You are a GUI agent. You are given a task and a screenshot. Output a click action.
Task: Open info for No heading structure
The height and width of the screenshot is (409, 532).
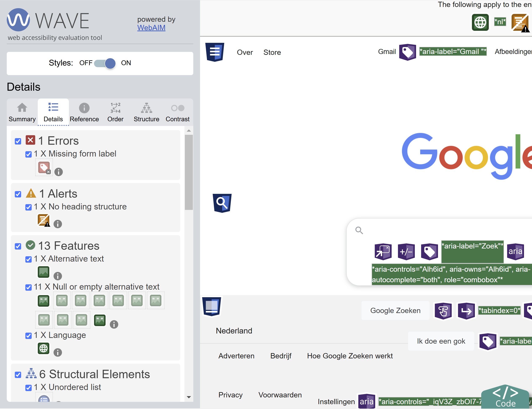(x=58, y=224)
